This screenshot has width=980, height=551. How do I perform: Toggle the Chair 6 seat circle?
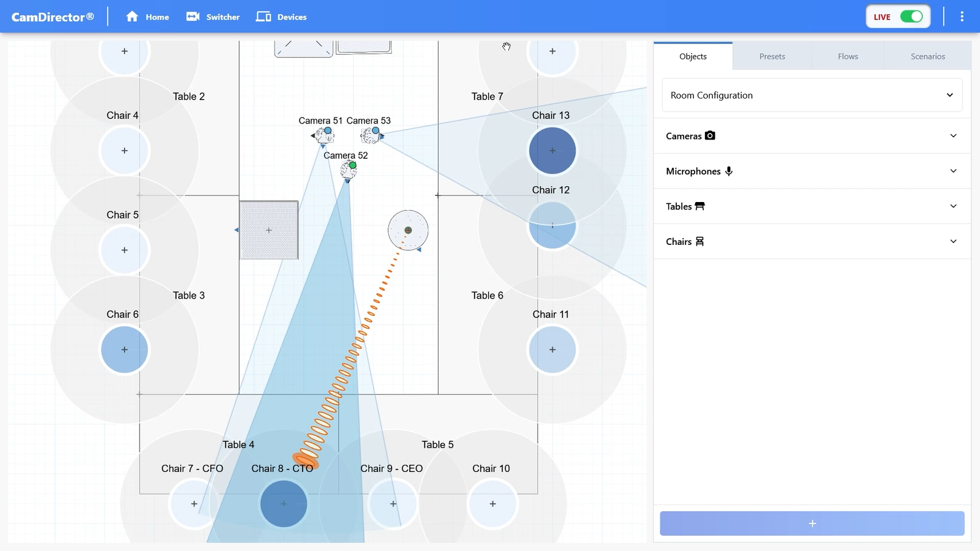click(x=124, y=350)
